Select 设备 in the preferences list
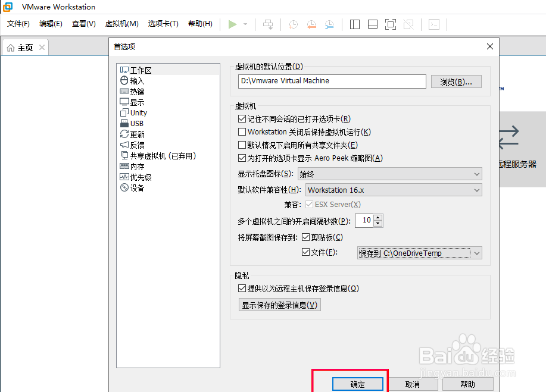The image size is (546, 392). coord(169,188)
